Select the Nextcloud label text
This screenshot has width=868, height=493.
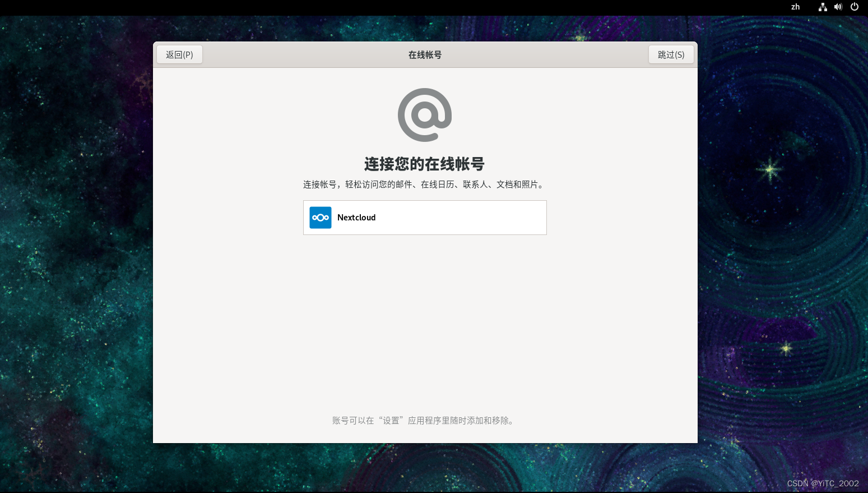tap(356, 218)
